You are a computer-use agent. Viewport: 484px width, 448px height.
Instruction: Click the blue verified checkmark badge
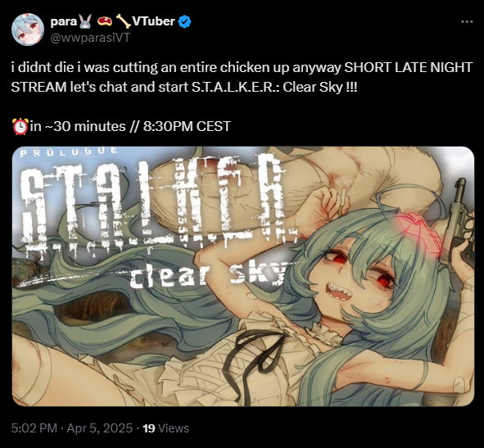click(185, 21)
